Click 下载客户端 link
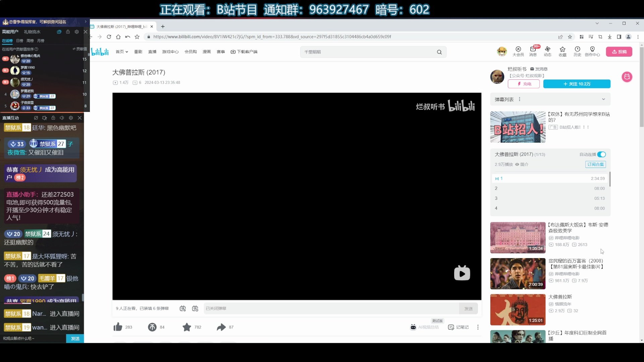 click(x=244, y=52)
